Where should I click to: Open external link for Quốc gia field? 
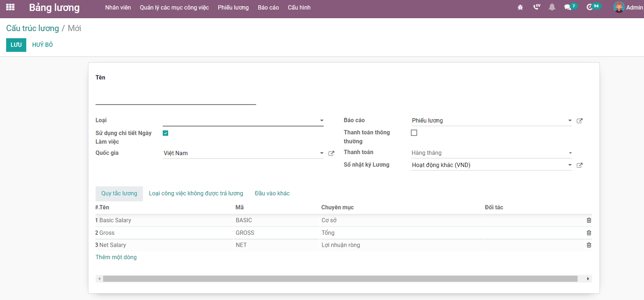[331, 153]
